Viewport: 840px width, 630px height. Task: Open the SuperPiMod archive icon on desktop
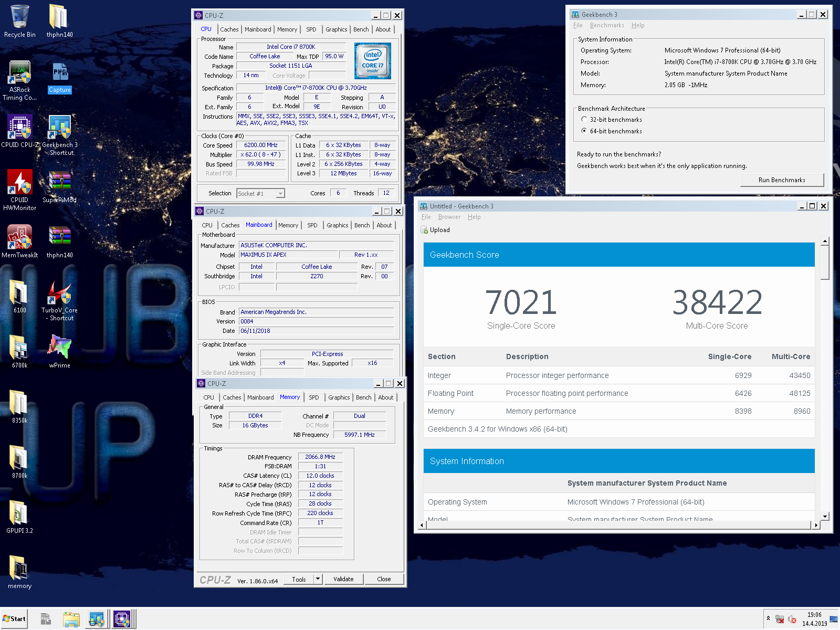tap(59, 186)
